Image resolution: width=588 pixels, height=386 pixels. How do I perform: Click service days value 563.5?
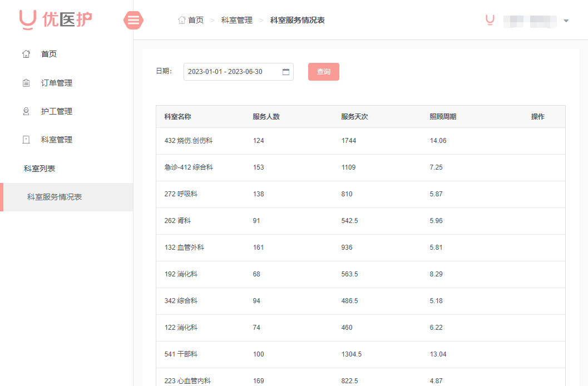pyautogui.click(x=349, y=274)
